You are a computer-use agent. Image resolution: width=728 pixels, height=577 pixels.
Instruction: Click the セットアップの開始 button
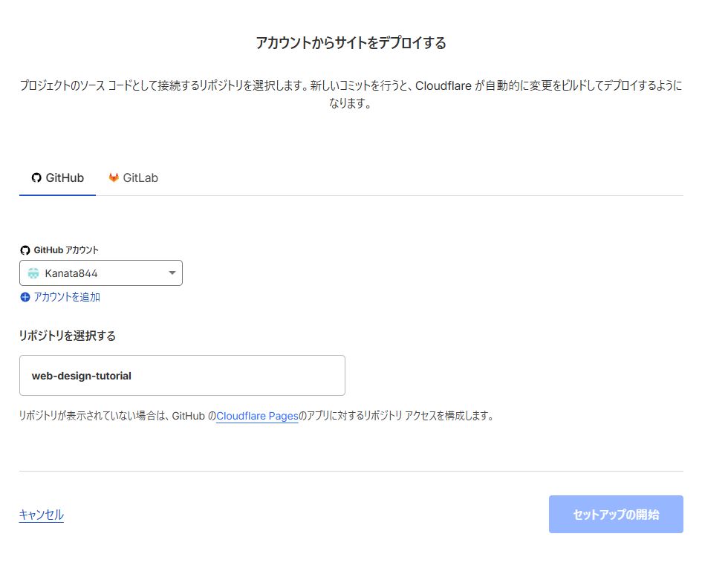click(616, 513)
